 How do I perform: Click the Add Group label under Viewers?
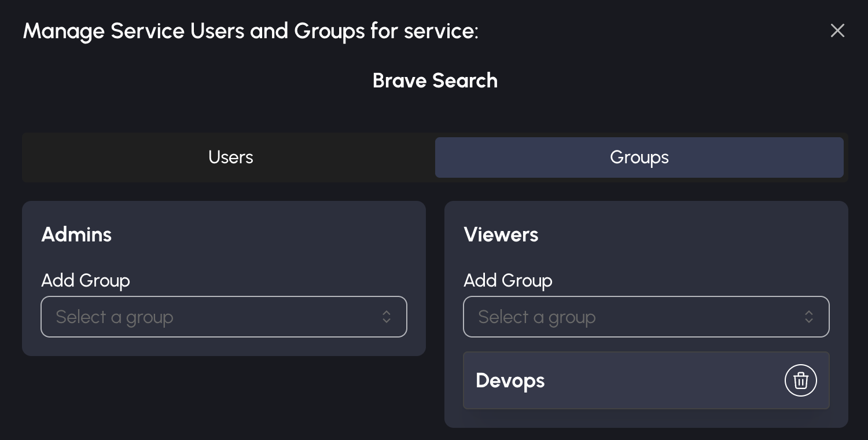coord(508,281)
